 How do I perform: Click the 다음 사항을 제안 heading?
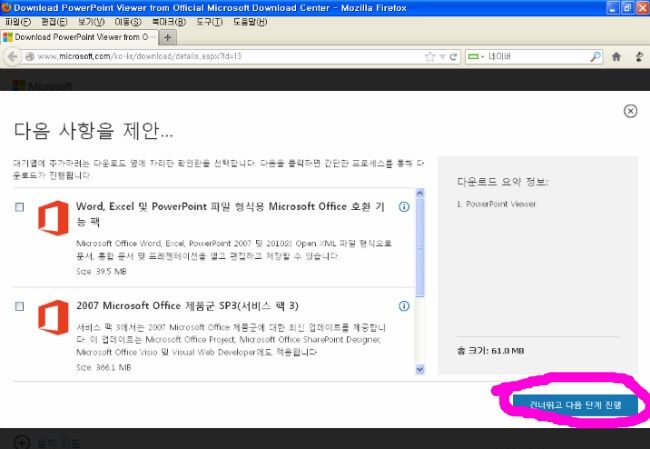94,131
